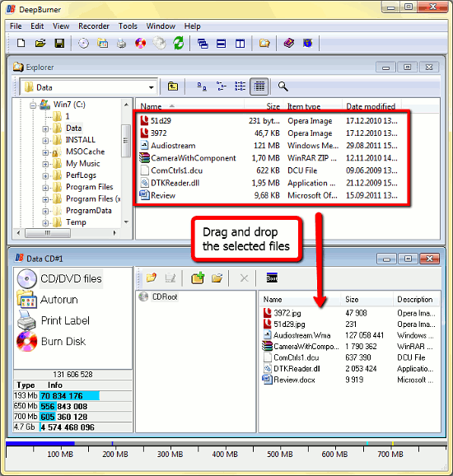453x476 pixels.
Task: Open the View menu
Action: [61, 26]
